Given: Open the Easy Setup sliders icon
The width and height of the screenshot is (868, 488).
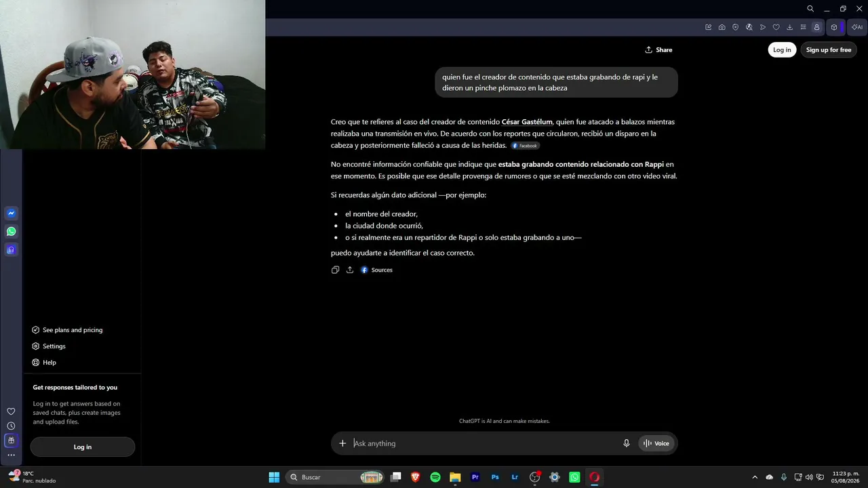Looking at the screenshot, I should 804,27.
